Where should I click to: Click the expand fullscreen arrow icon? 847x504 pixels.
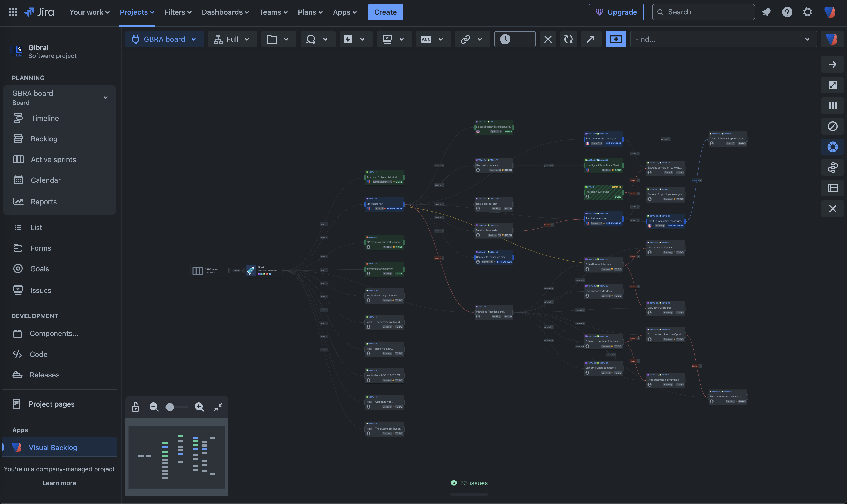click(832, 85)
